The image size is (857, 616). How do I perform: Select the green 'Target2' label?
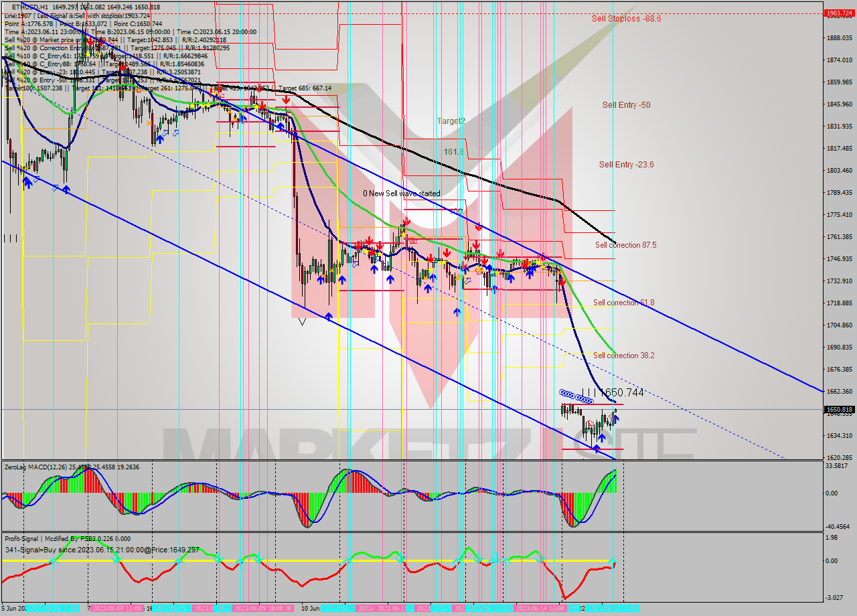451,121
